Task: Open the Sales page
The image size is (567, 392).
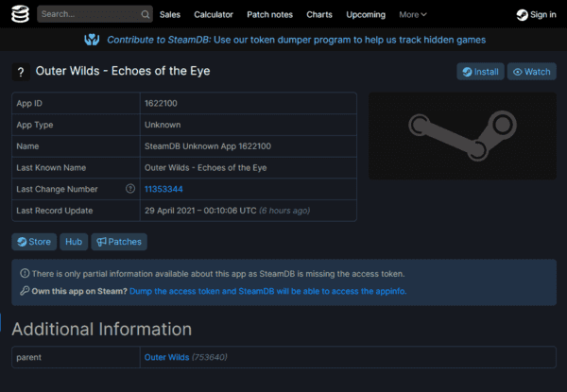Action: coord(170,15)
